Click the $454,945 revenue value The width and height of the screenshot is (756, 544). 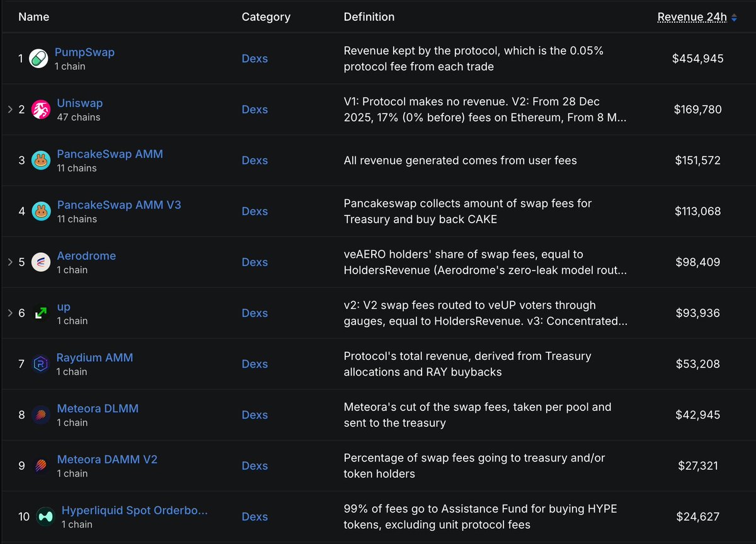698,59
